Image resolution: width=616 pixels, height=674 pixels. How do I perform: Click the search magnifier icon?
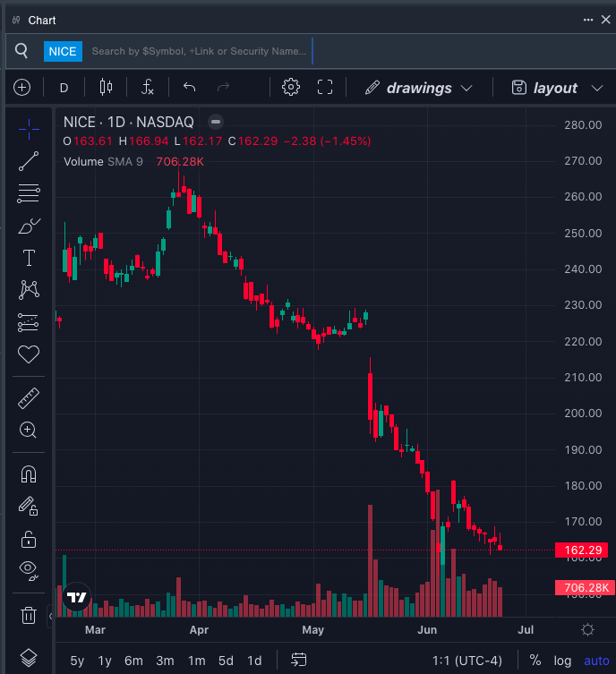(21, 51)
